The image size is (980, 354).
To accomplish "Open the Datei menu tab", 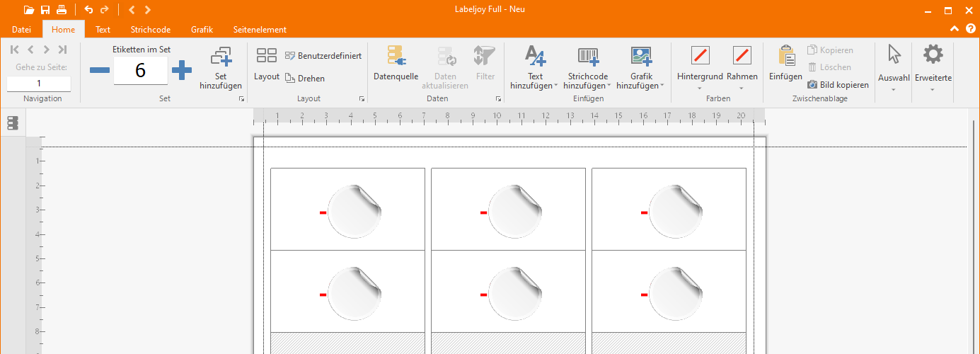I will point(21,30).
